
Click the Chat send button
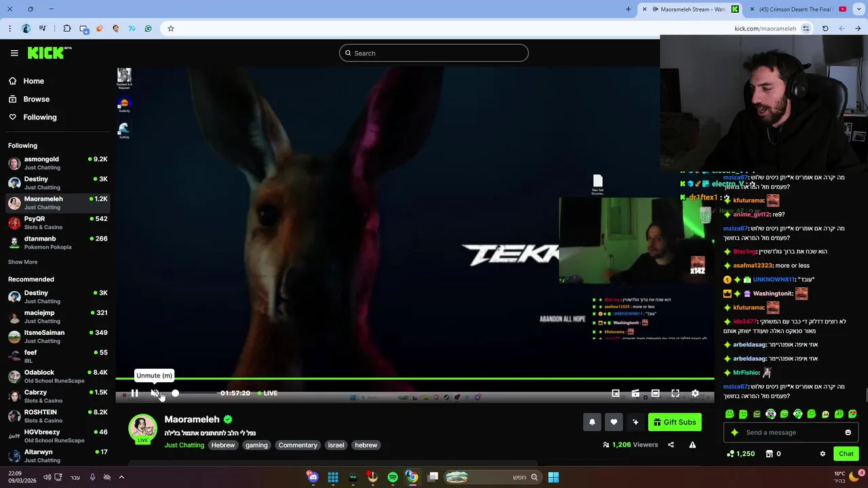(846, 453)
